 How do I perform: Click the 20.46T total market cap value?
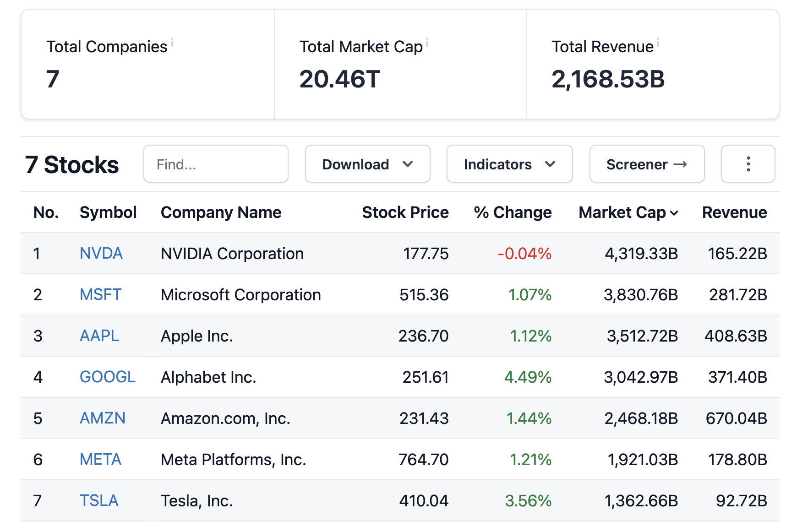point(339,79)
